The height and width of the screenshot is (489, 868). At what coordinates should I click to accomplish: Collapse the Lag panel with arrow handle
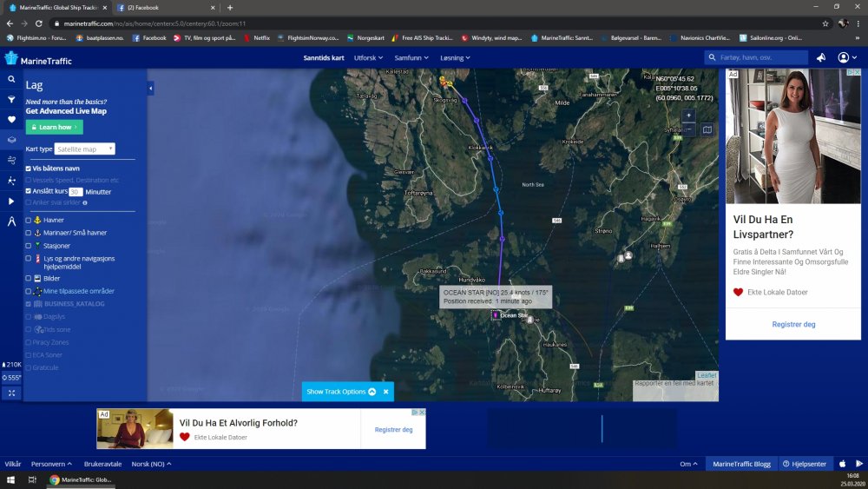tap(150, 88)
